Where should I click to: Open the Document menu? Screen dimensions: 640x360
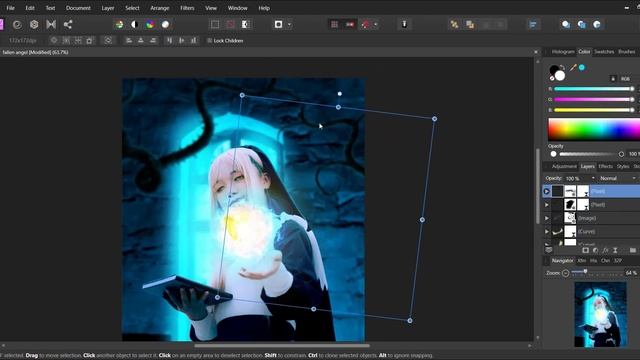78,8
